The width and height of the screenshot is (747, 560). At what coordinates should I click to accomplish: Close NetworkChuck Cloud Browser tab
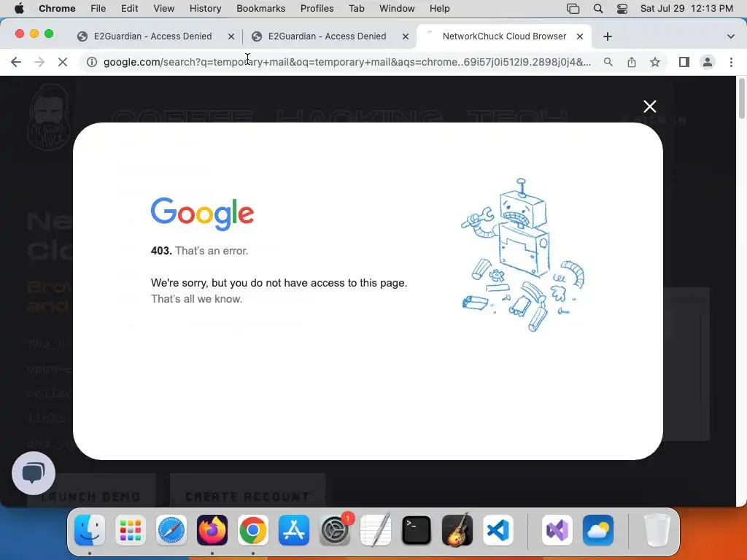(x=580, y=36)
